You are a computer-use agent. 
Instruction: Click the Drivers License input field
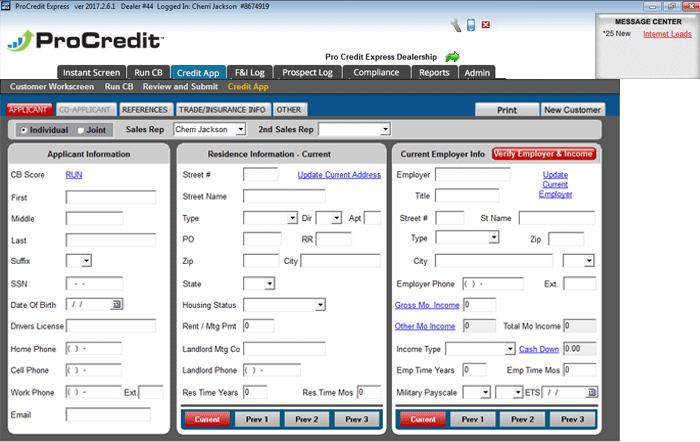[x=111, y=325]
